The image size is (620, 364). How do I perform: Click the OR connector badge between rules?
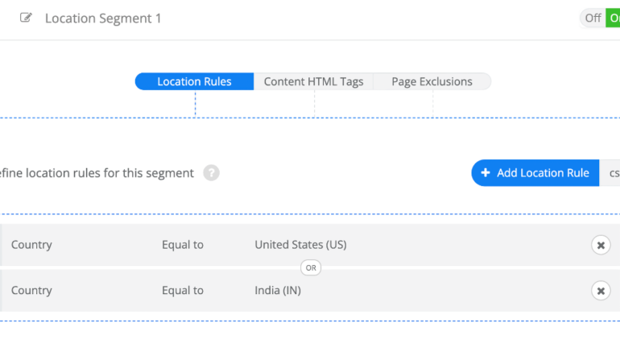311,267
